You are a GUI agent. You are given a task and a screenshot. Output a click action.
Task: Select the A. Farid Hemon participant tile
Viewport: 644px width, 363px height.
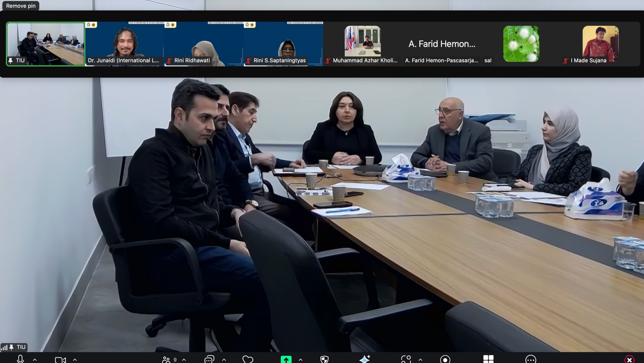[442, 44]
